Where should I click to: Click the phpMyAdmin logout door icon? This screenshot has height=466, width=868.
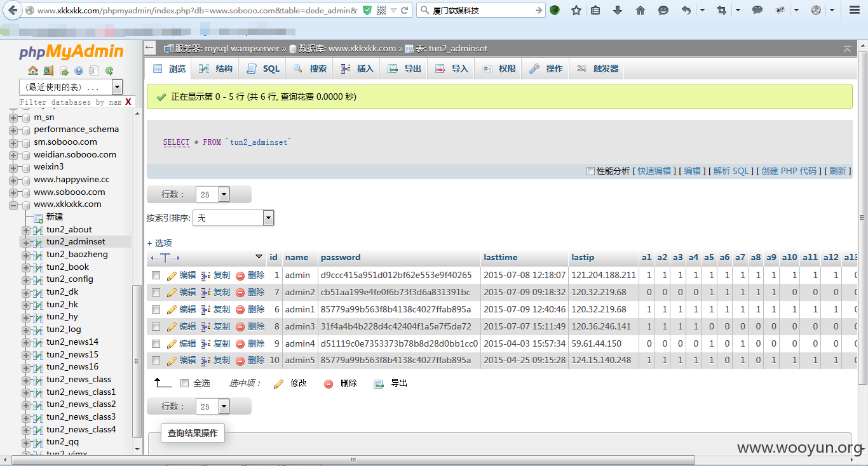[x=48, y=70]
